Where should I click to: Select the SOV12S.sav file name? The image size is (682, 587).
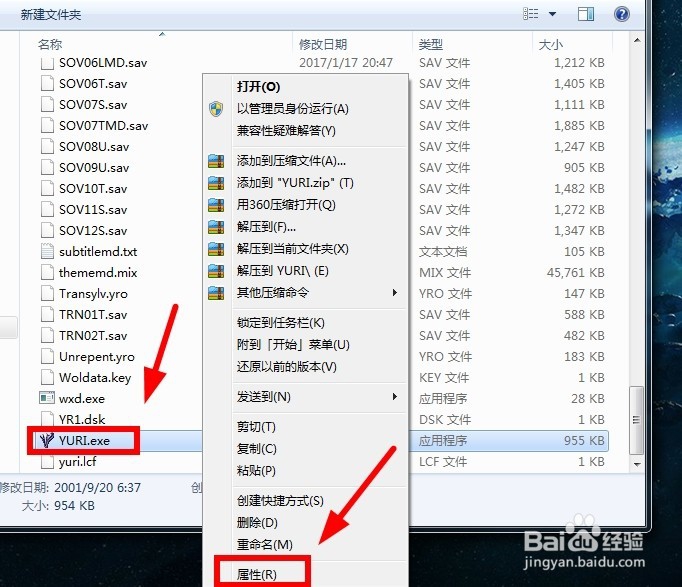pyautogui.click(x=93, y=230)
